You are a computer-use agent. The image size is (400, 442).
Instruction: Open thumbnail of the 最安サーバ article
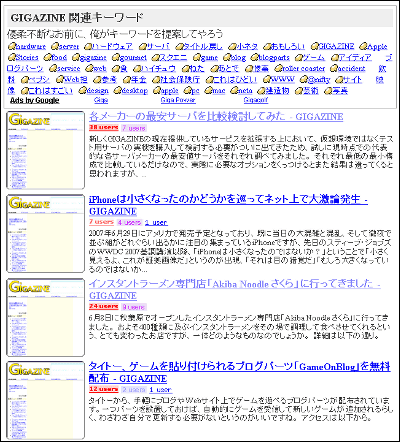(x=46, y=150)
